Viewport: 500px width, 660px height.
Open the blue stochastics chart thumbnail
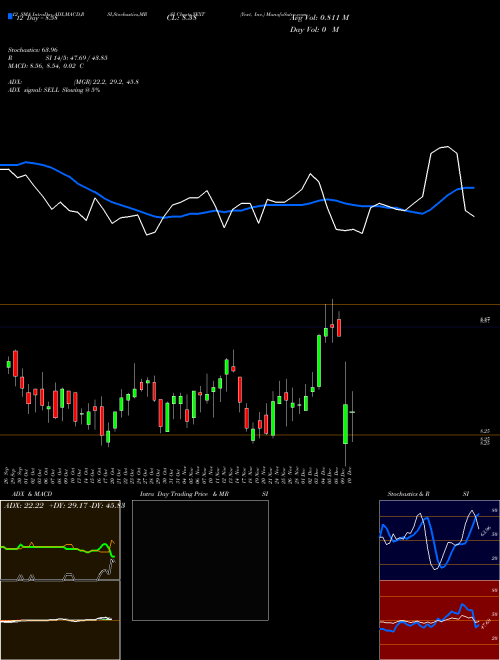point(439,540)
